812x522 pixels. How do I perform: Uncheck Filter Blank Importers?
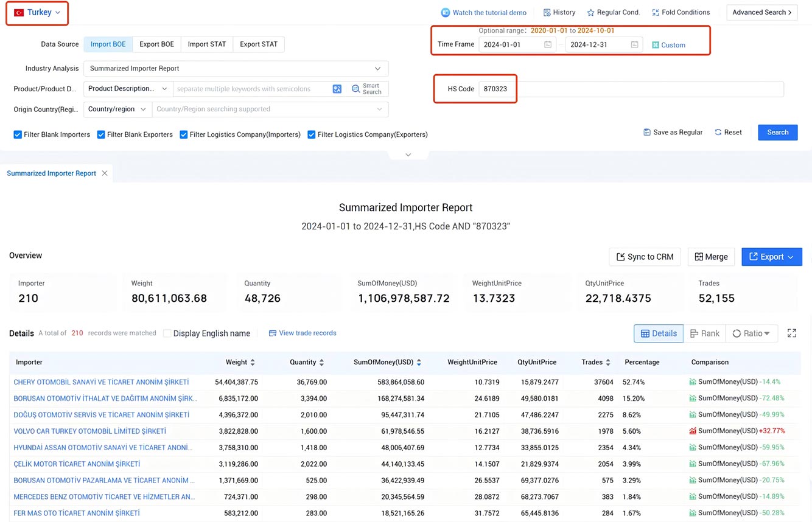click(18, 134)
